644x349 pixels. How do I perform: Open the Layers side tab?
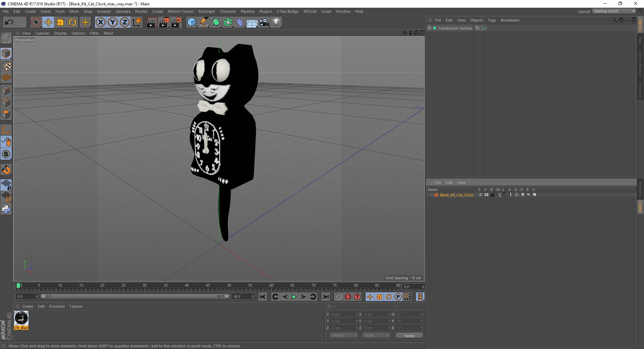tap(640, 207)
